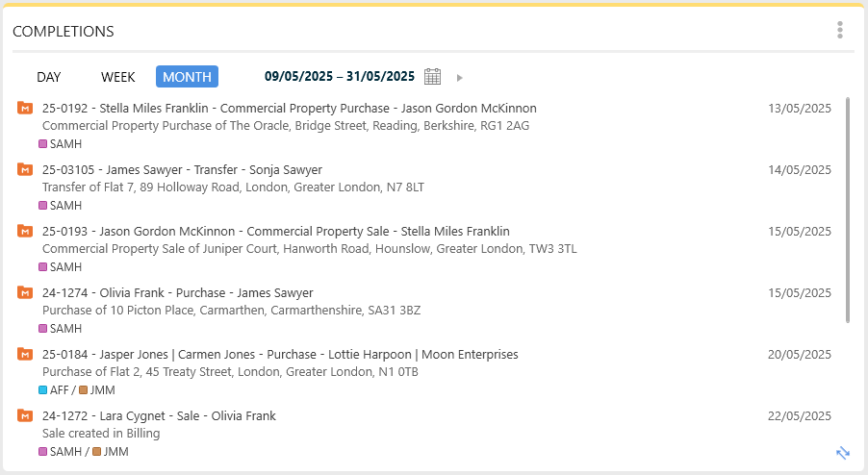The image size is (868, 475).
Task: Open the Completions three-dot options menu
Action: click(840, 30)
